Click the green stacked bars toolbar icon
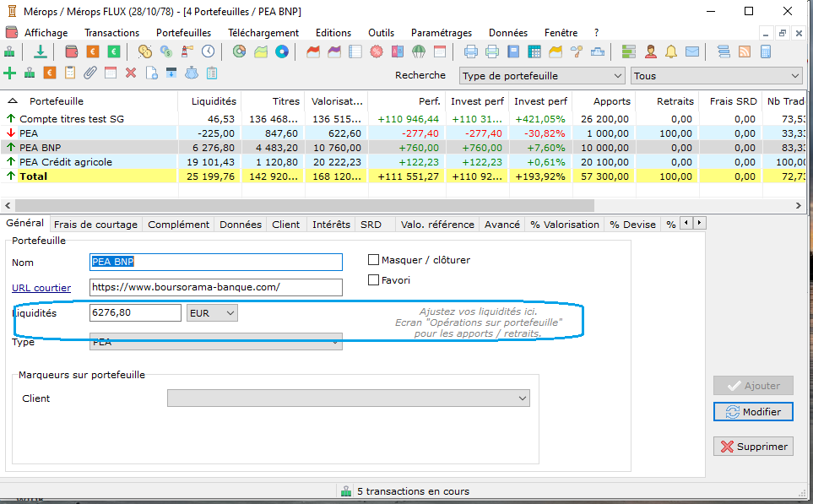The width and height of the screenshot is (813, 504). click(628, 51)
